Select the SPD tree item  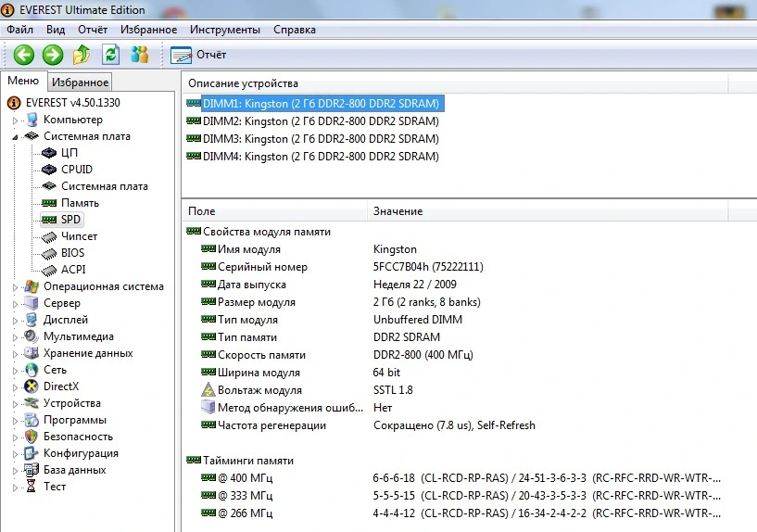61,219
